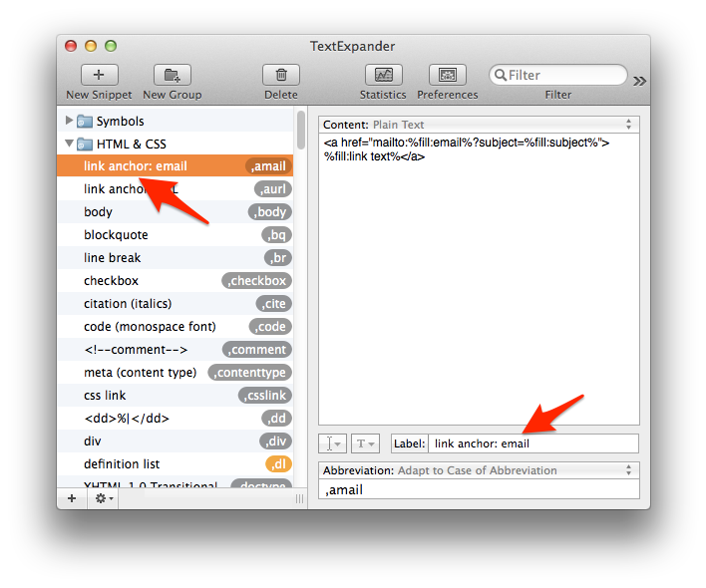This screenshot has width=706, height=588.
Task: Click the ',csslink' abbreviation badge
Action: click(265, 396)
